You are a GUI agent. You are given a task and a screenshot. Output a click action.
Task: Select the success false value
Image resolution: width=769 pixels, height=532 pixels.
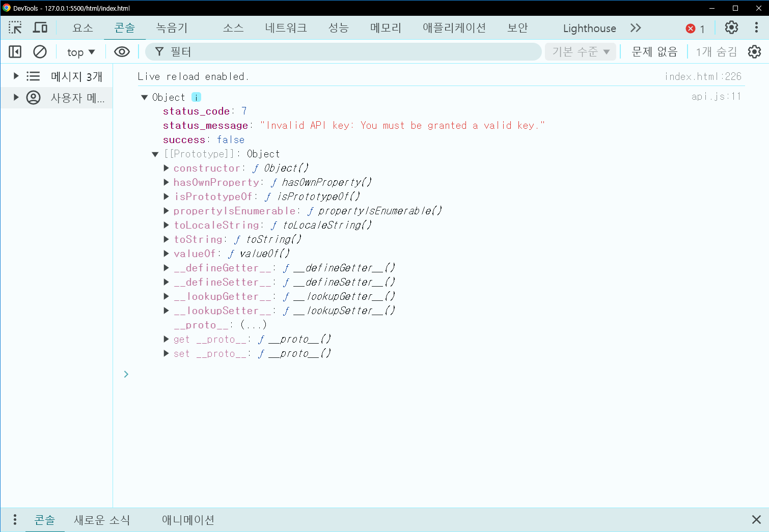click(231, 139)
